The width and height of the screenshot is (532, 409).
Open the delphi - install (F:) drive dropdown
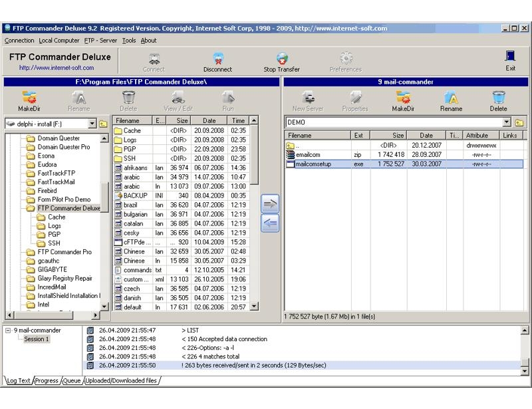(x=92, y=124)
